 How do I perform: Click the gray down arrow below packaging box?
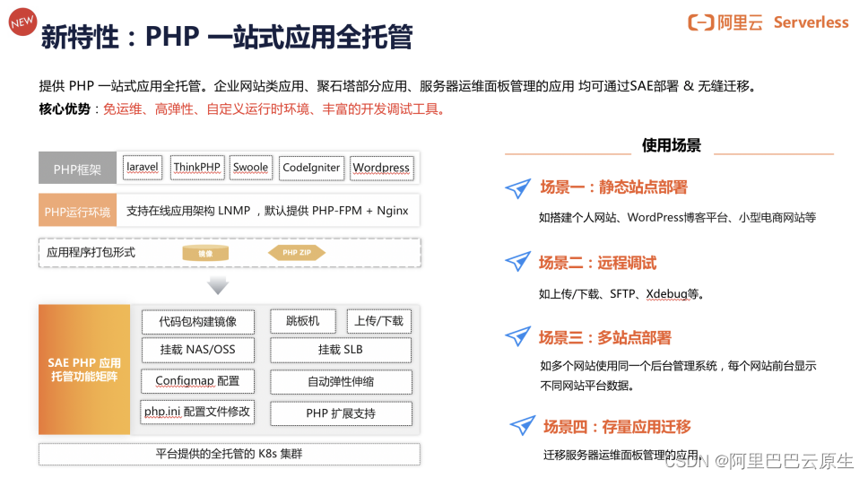(218, 284)
